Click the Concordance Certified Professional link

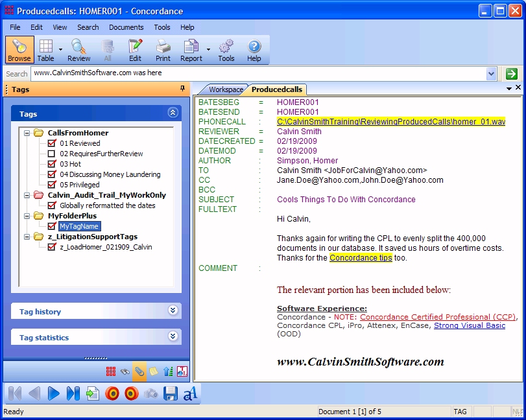point(438,317)
